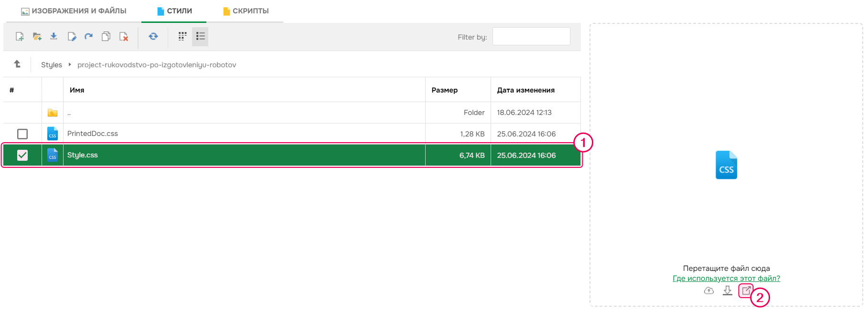Click the blue curved arrow toolbar icon
This screenshot has width=868, height=311.
point(89,36)
